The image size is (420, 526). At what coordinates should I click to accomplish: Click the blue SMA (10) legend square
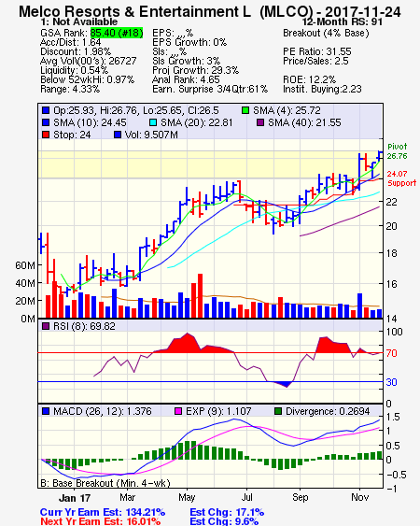(46, 122)
